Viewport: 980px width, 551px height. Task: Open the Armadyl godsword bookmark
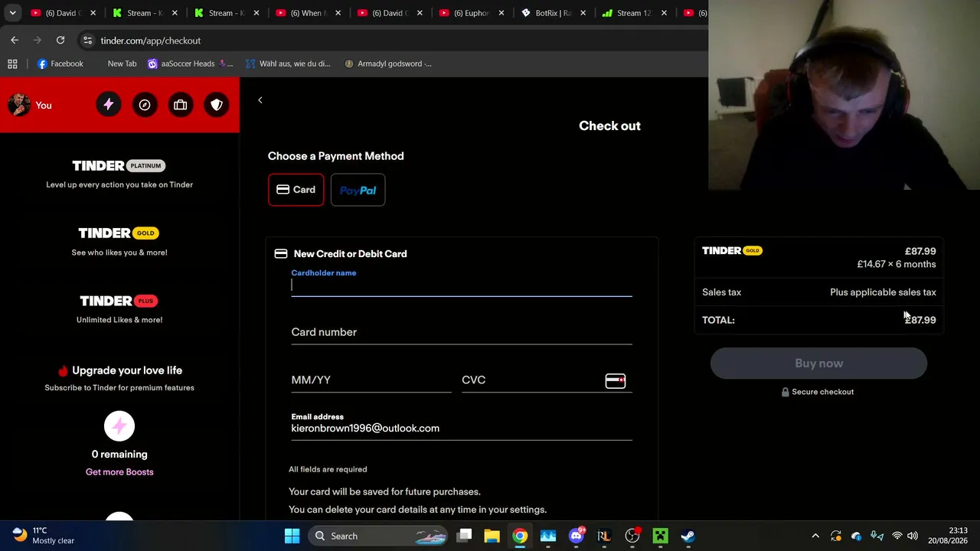pos(387,64)
